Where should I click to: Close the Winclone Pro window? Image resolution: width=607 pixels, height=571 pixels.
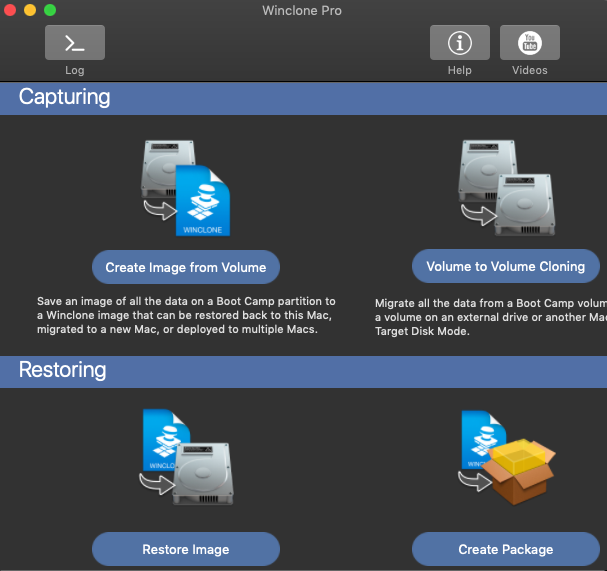click(10, 10)
